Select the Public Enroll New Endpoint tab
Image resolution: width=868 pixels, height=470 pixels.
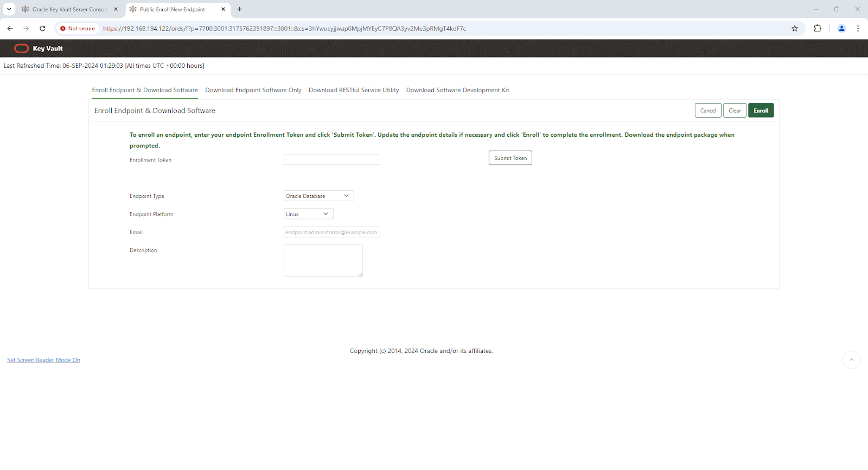tap(178, 9)
